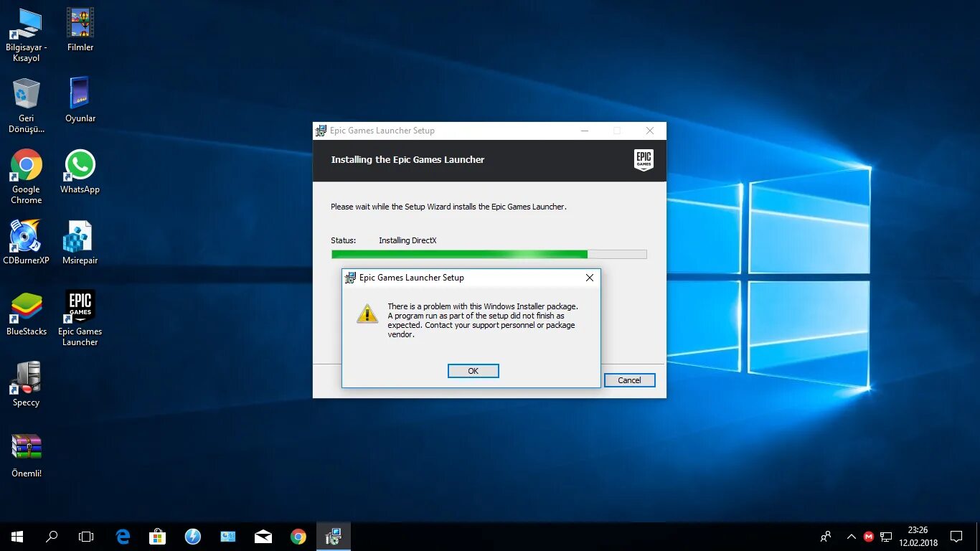
Task: Select the Önemli! archive icon
Action: pyautogui.click(x=27, y=456)
